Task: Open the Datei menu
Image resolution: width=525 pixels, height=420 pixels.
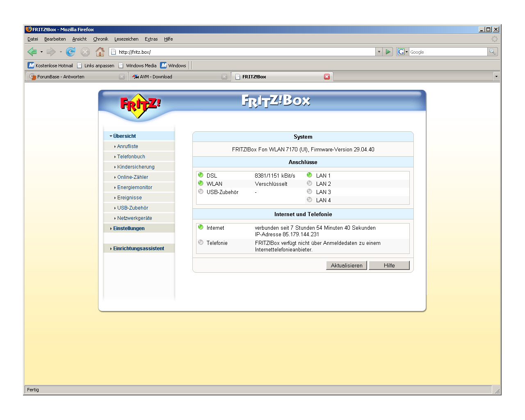Action: click(33, 39)
